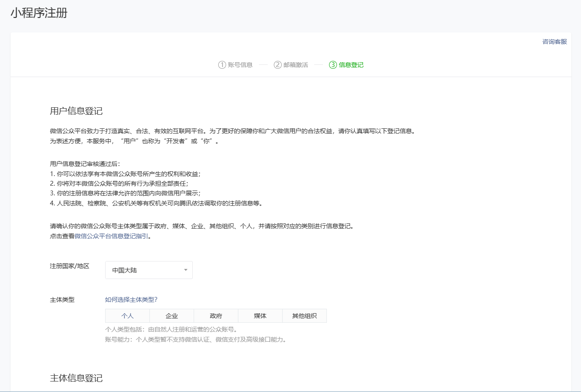Click the 主体信息登记 section heading
This screenshot has height=392, width=581.
pos(76,378)
